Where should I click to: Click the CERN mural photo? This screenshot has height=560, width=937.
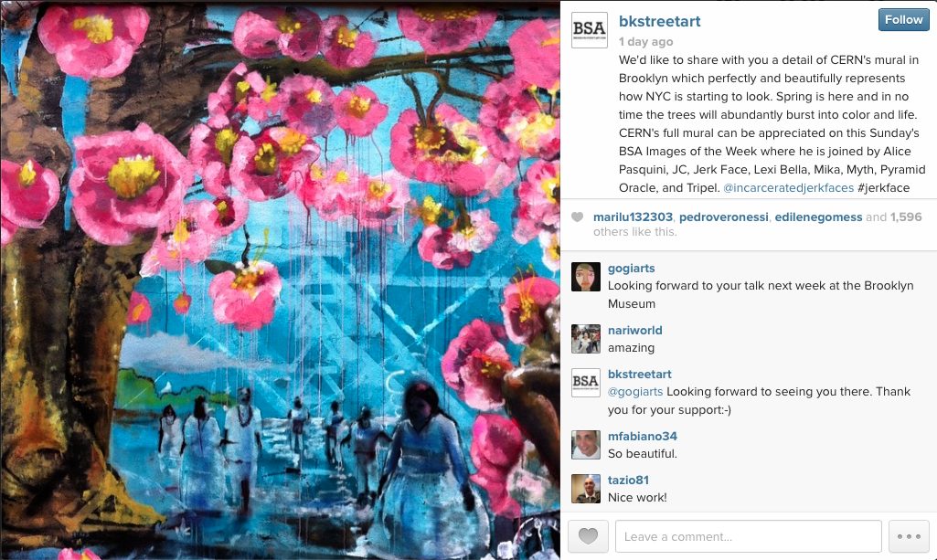[x=280, y=280]
